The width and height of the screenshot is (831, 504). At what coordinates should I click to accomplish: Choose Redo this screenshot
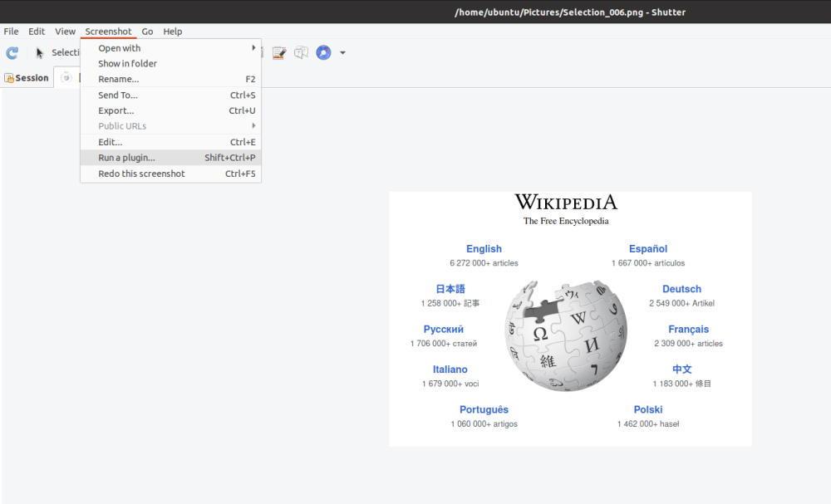(x=170, y=174)
